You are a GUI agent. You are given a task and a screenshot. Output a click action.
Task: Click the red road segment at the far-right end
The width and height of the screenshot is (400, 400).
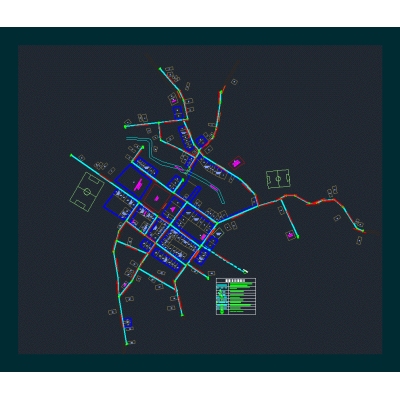click(360, 230)
